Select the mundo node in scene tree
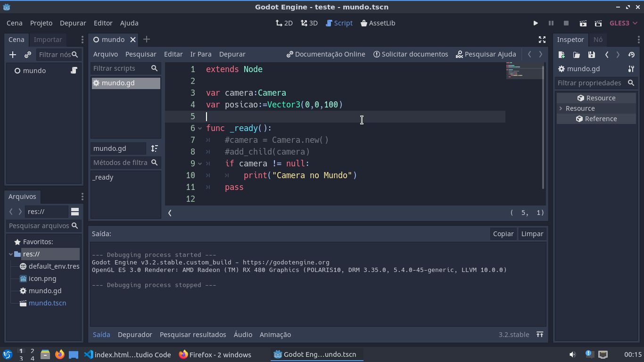The width and height of the screenshot is (644, 362). click(x=34, y=71)
